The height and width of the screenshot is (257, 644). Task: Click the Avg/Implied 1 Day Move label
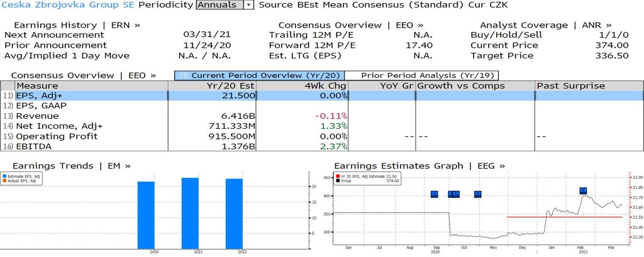coord(67,55)
